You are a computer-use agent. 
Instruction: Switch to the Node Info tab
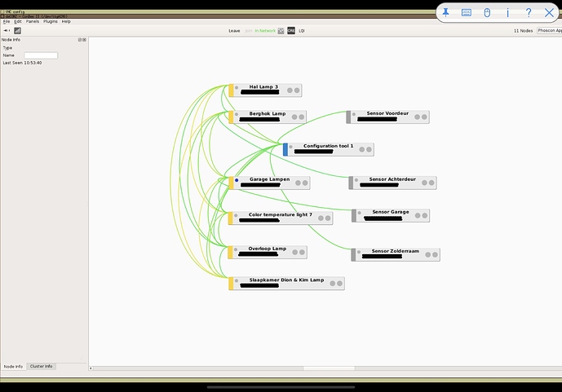[13, 367]
